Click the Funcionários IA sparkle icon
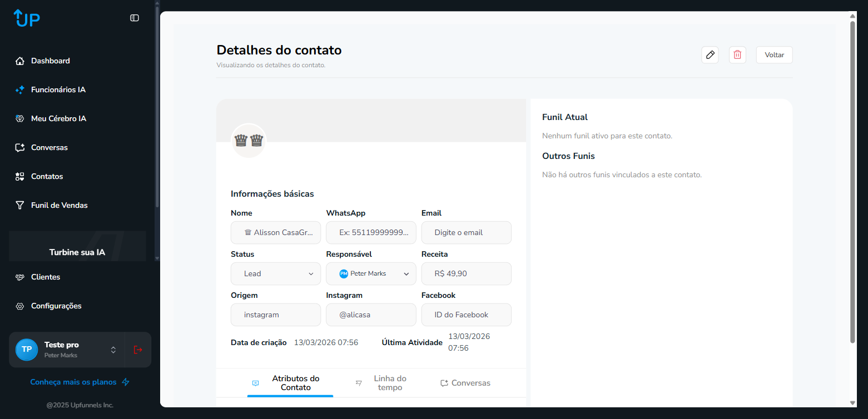Image resolution: width=868 pixels, height=419 pixels. click(x=20, y=90)
